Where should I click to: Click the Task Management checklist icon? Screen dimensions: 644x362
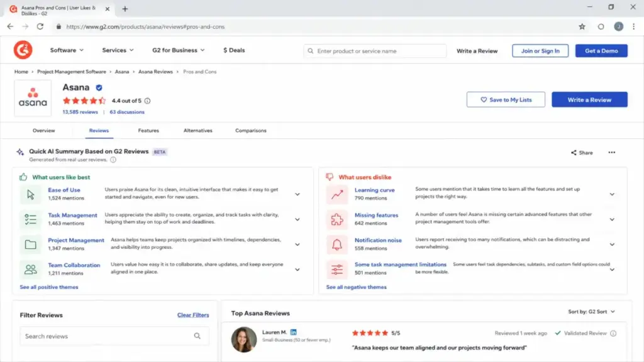30,219
